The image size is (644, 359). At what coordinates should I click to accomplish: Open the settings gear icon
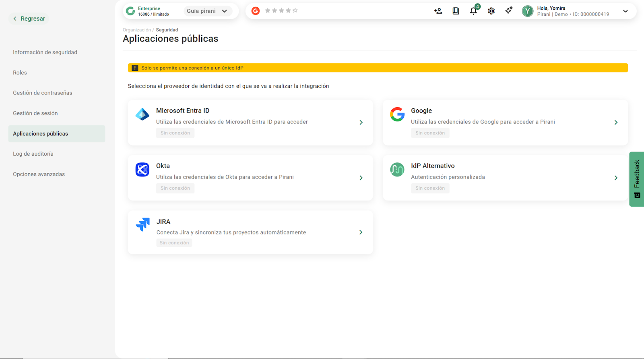(x=491, y=11)
